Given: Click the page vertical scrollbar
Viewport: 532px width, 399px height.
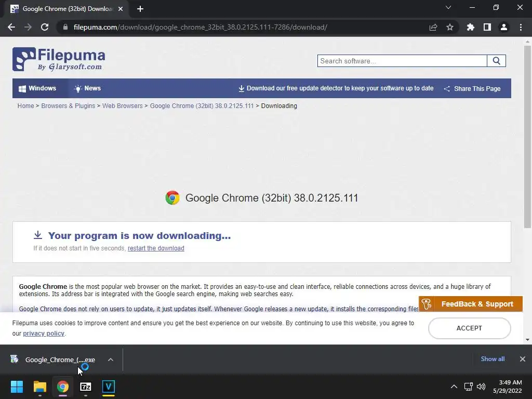Looking at the screenshot, I should tap(527, 137).
